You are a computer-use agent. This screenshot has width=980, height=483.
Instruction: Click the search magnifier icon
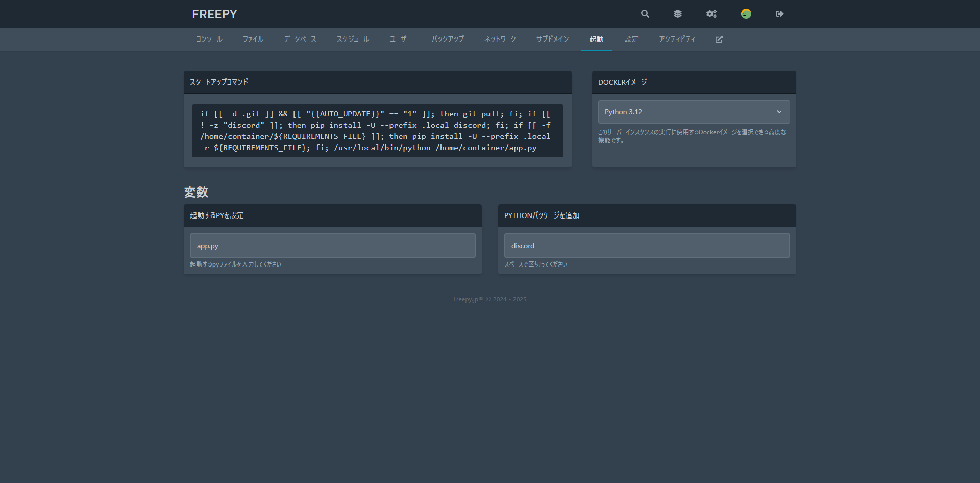pos(645,14)
